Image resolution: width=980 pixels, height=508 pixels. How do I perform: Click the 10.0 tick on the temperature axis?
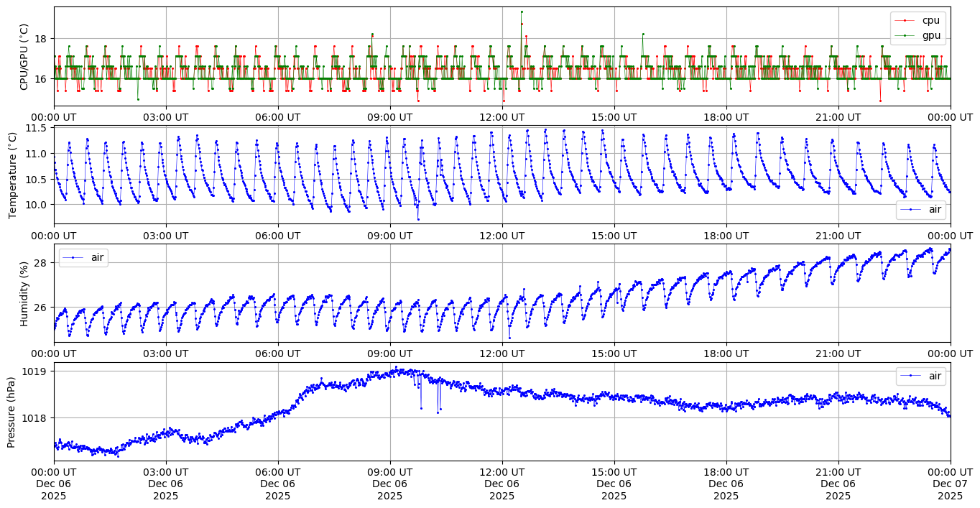(35, 205)
